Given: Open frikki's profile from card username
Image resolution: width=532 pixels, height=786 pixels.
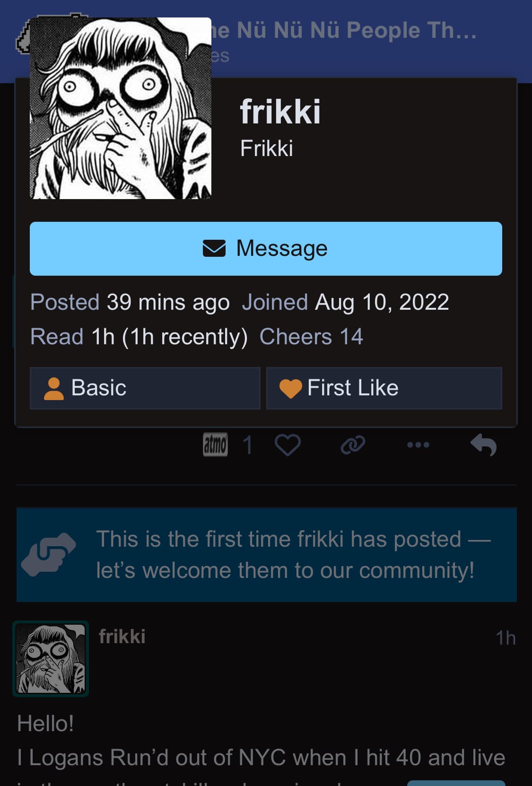Looking at the screenshot, I should tap(280, 112).
